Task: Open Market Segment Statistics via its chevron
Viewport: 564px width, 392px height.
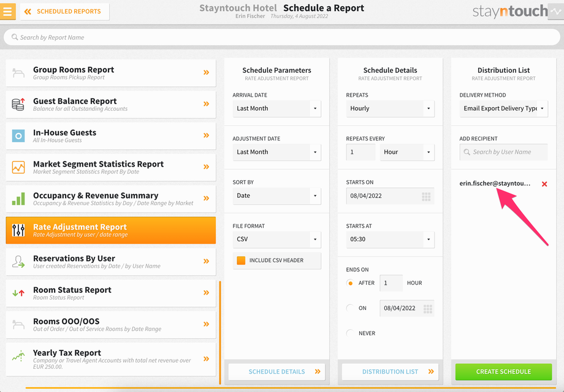Action: (206, 167)
